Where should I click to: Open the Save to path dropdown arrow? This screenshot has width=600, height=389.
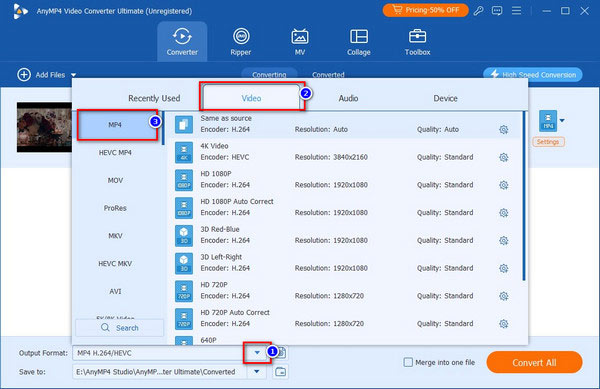pyautogui.click(x=257, y=371)
